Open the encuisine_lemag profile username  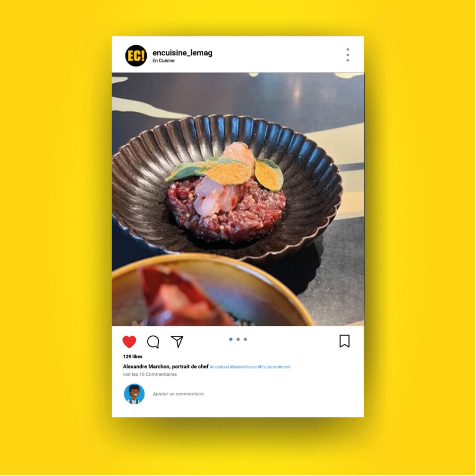(182, 53)
